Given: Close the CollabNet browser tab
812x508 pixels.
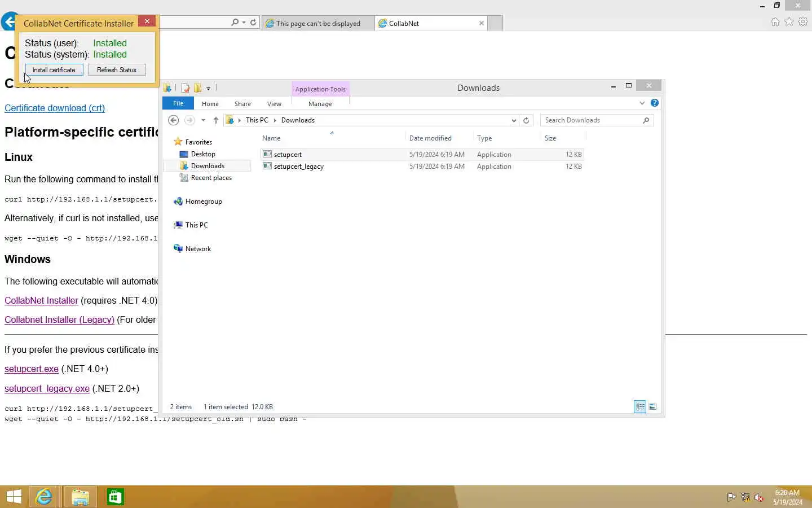Looking at the screenshot, I should [482, 23].
